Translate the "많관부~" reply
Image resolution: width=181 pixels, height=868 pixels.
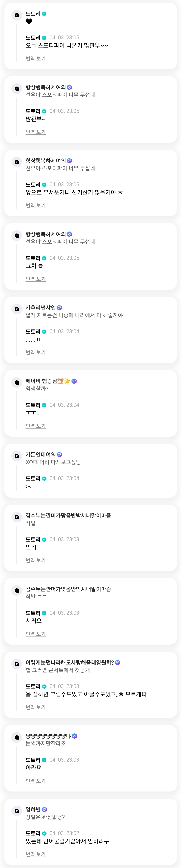tap(35, 132)
